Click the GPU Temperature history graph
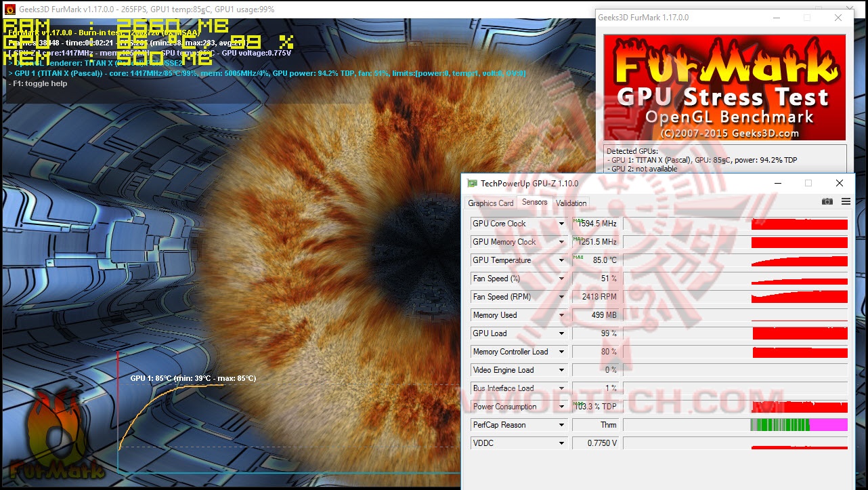This screenshot has width=868, height=490. [735, 260]
